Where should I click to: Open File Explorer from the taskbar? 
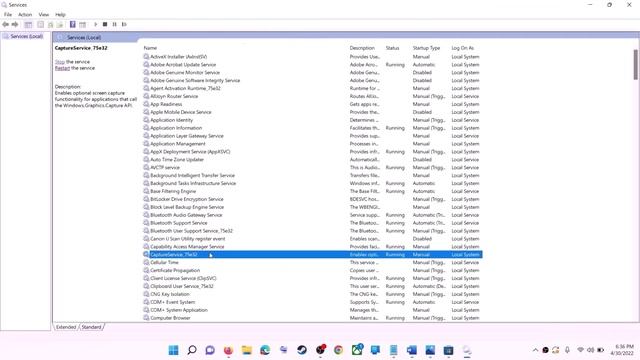point(247,350)
